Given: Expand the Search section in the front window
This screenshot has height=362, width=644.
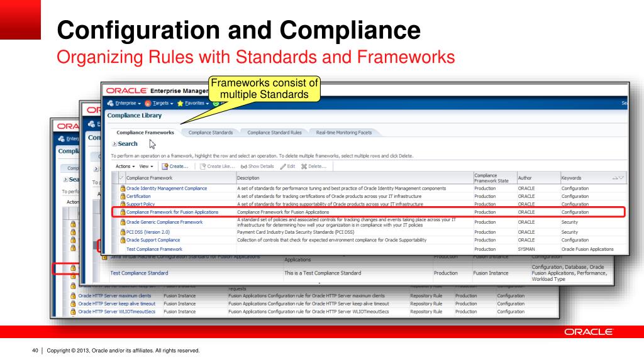Looking at the screenshot, I should point(114,144).
